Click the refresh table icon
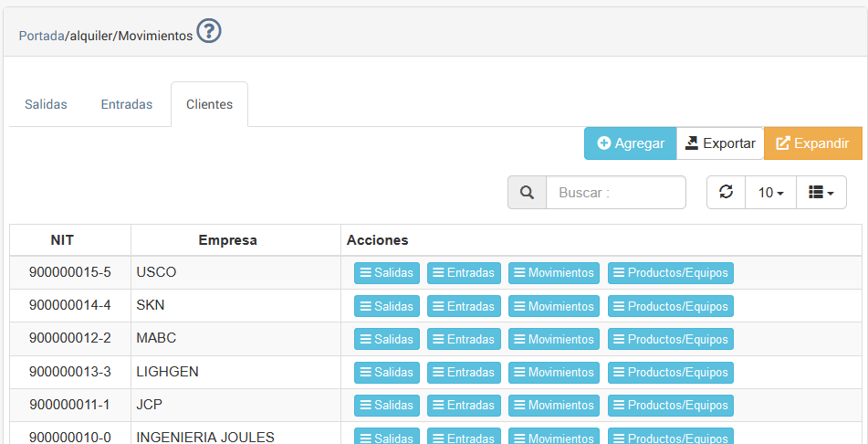Screen dimensions: 868x444 tap(727, 193)
